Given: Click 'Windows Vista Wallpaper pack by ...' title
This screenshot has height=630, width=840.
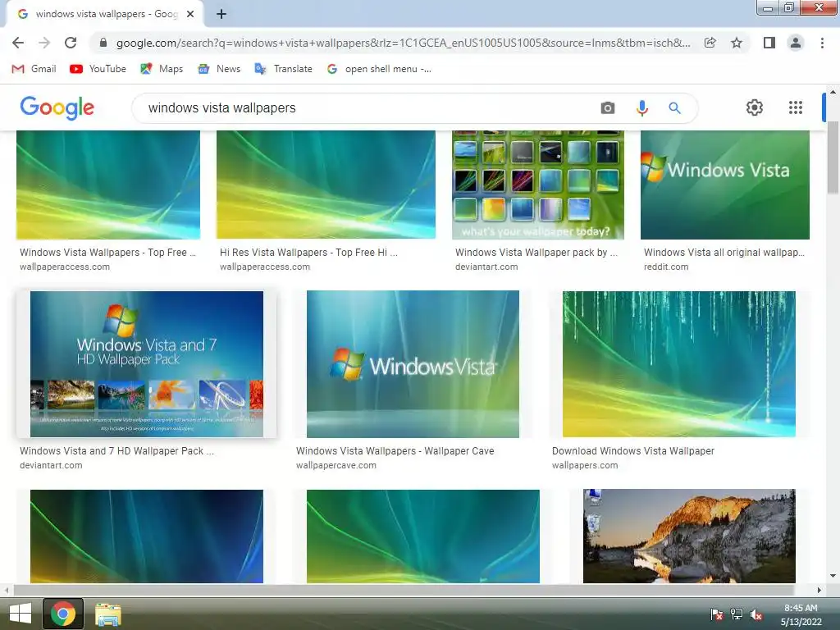Looking at the screenshot, I should (536, 253).
